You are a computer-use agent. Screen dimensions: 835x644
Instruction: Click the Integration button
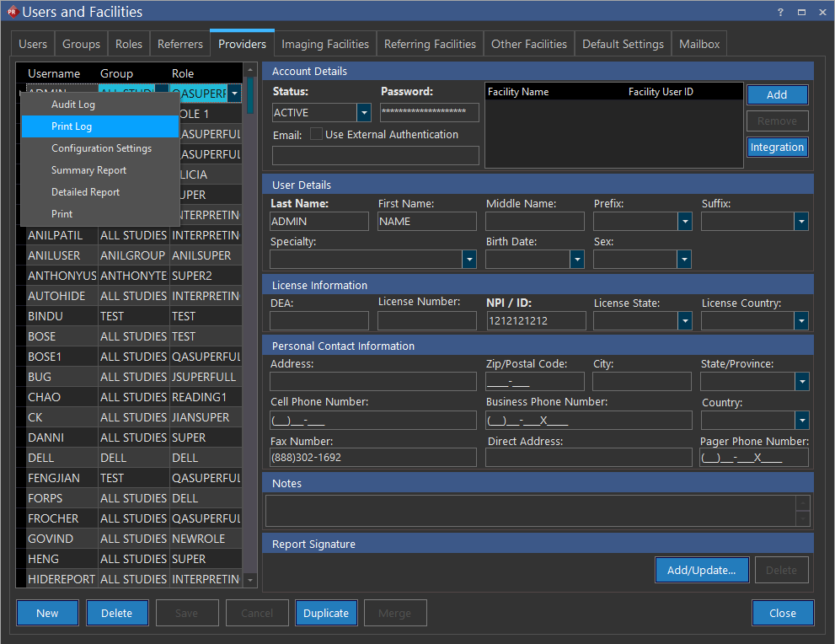777,148
